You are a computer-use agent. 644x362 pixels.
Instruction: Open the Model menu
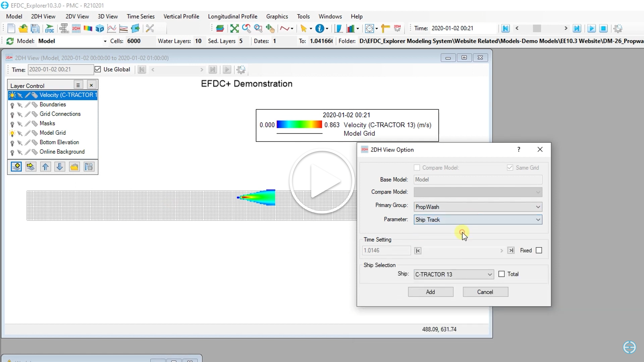pos(14,16)
